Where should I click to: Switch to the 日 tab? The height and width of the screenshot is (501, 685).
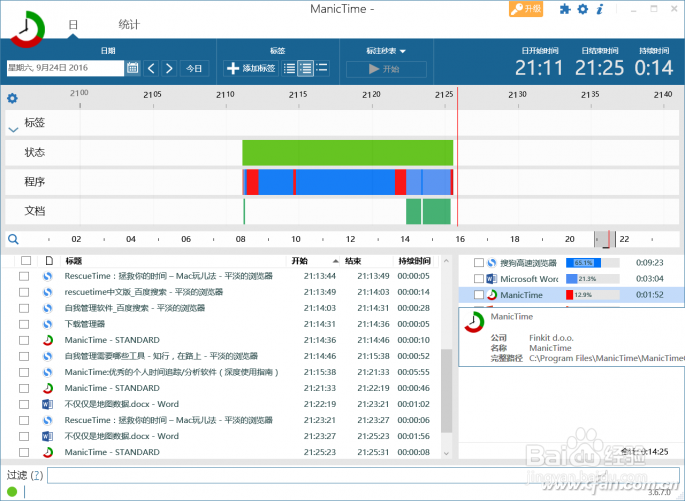73,25
